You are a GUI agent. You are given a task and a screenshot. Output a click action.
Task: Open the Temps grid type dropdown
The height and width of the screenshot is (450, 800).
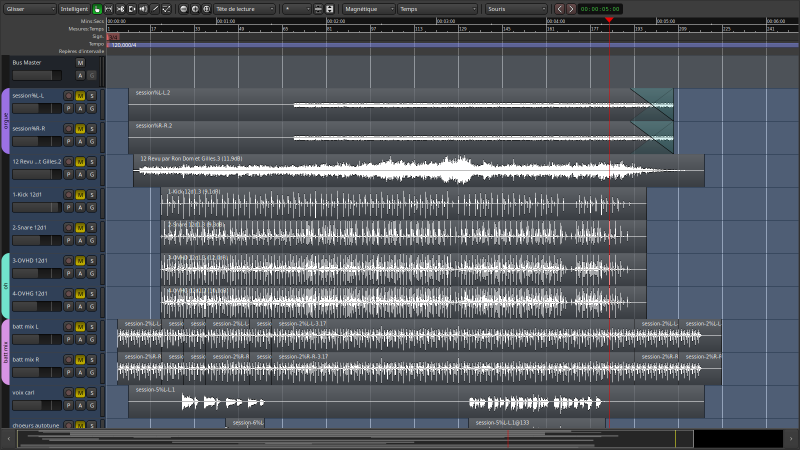[x=438, y=9]
